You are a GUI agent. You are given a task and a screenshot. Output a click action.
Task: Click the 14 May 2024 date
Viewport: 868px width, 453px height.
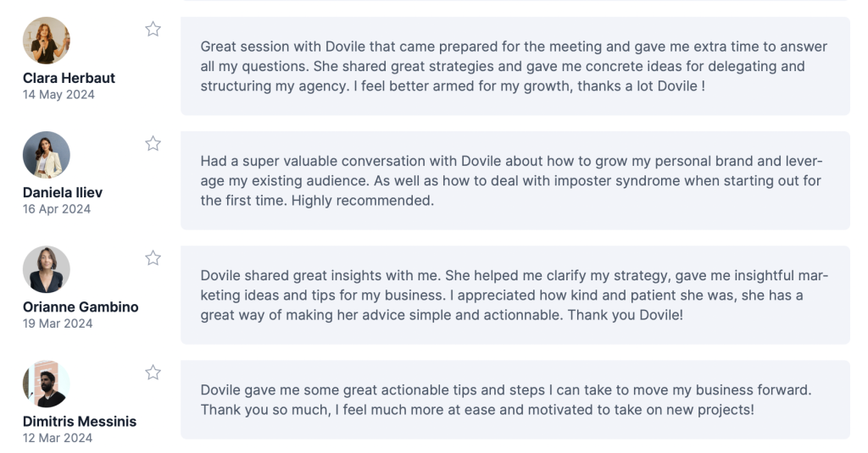coord(58,95)
